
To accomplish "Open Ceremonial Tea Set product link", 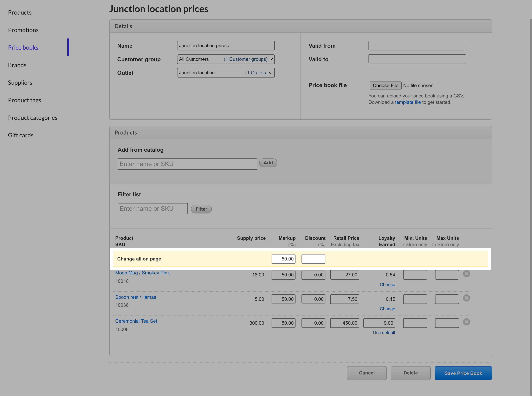I will click(x=136, y=321).
